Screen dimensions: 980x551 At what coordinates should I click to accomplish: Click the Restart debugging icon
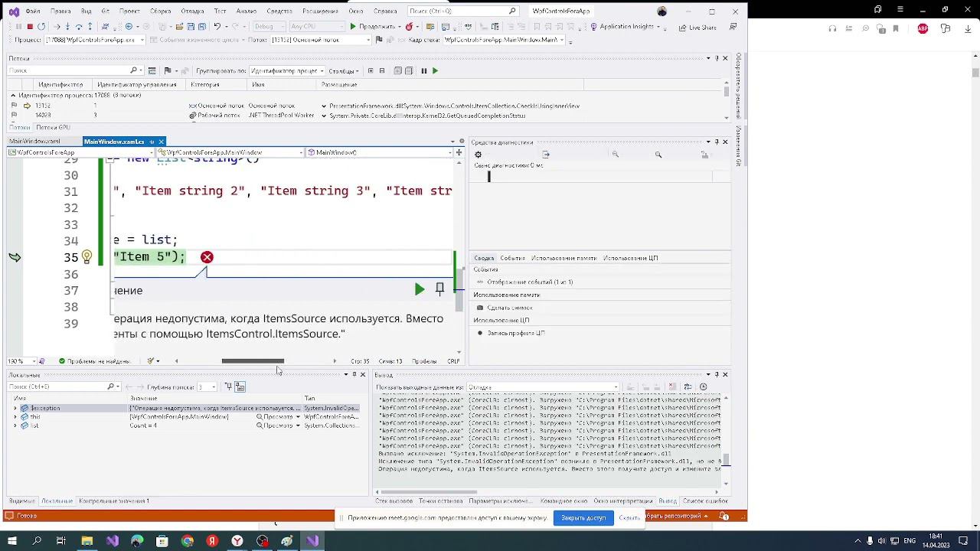coord(42,27)
